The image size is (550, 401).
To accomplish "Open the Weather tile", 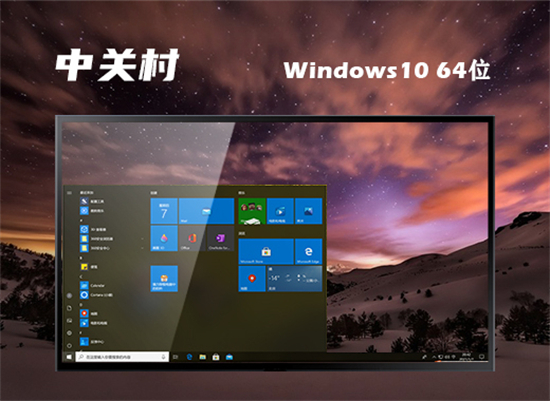I will pyautogui.click(x=294, y=279).
